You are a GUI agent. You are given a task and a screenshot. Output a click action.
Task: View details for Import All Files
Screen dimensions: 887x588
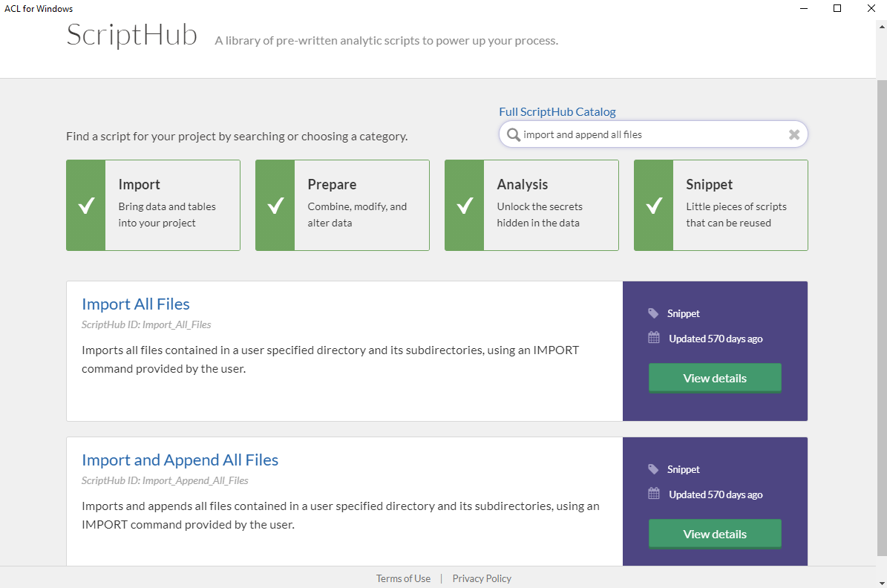point(714,378)
